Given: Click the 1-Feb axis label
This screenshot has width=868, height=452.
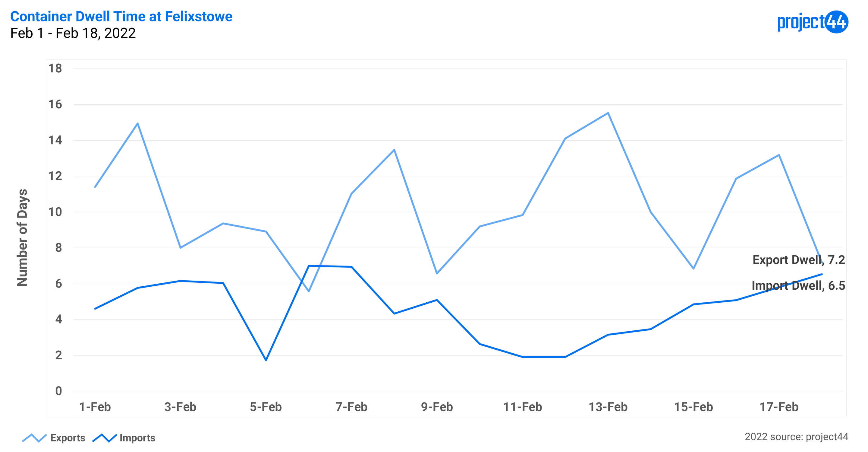Looking at the screenshot, I should tap(95, 407).
